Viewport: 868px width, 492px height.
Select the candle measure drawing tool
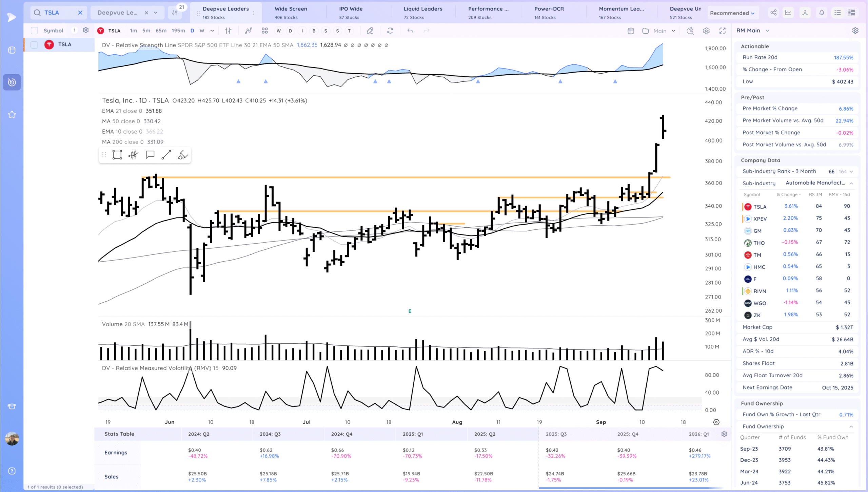[x=134, y=155]
